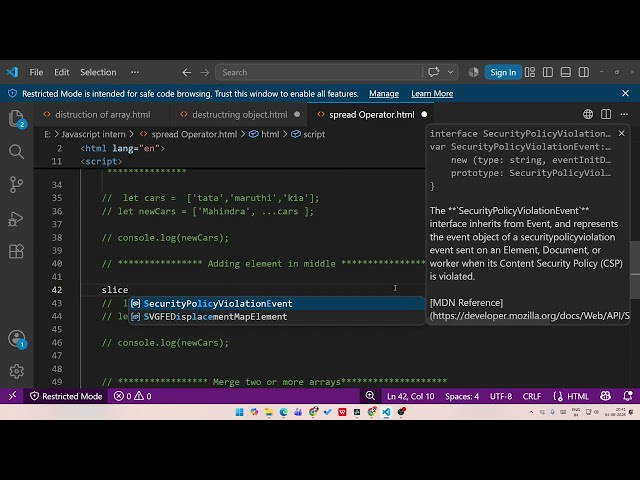Go forward with the right arrow
The image size is (640, 480).
[205, 72]
